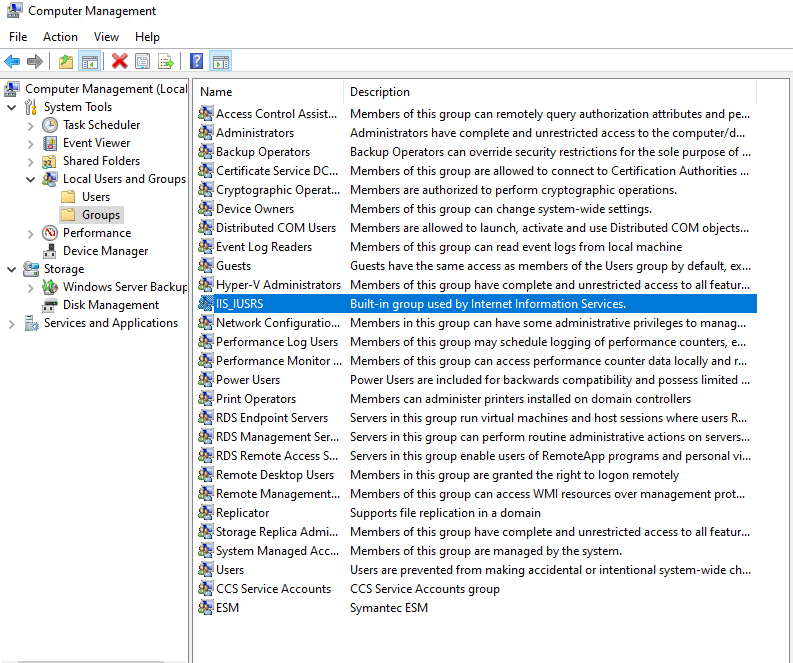Expand Services and Applications node
793x663 pixels.
tap(12, 323)
